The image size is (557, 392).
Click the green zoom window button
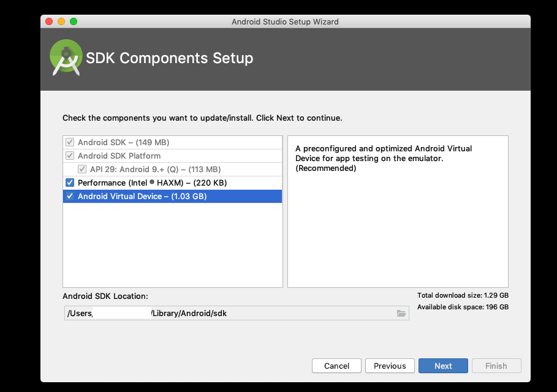click(74, 21)
